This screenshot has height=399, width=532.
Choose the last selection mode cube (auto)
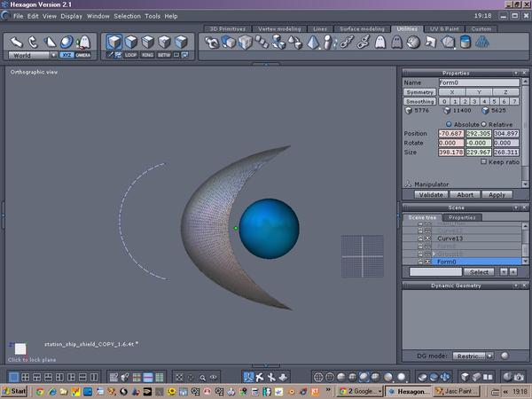point(181,42)
